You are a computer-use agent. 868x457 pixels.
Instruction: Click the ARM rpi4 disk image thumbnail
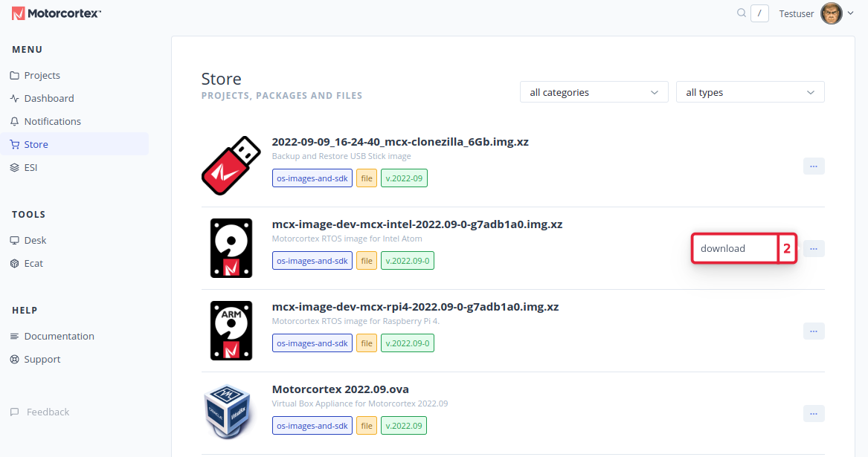point(231,330)
